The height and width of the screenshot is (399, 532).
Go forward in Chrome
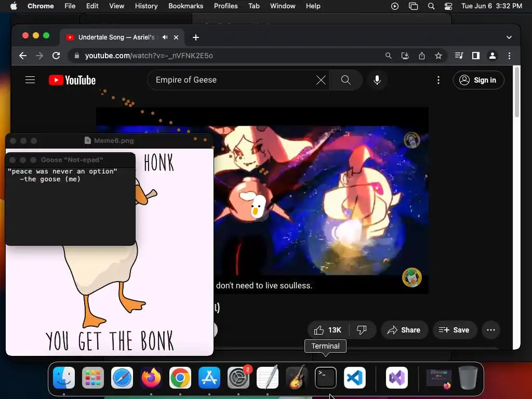click(39, 56)
